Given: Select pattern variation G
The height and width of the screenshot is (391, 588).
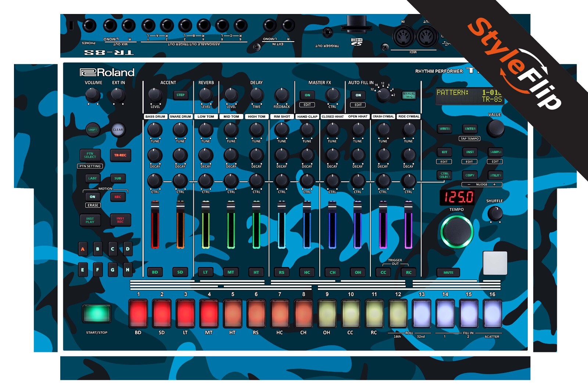Looking at the screenshot, I should click(x=112, y=270).
